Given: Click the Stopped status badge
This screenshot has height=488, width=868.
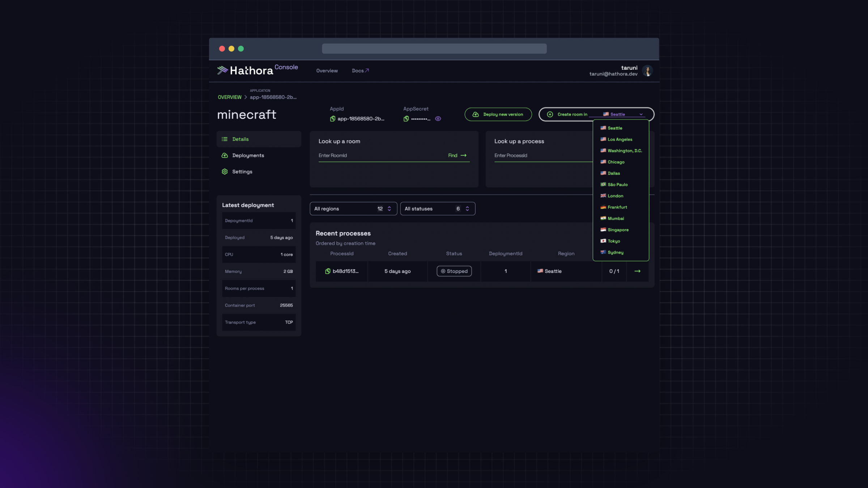Looking at the screenshot, I should [454, 271].
